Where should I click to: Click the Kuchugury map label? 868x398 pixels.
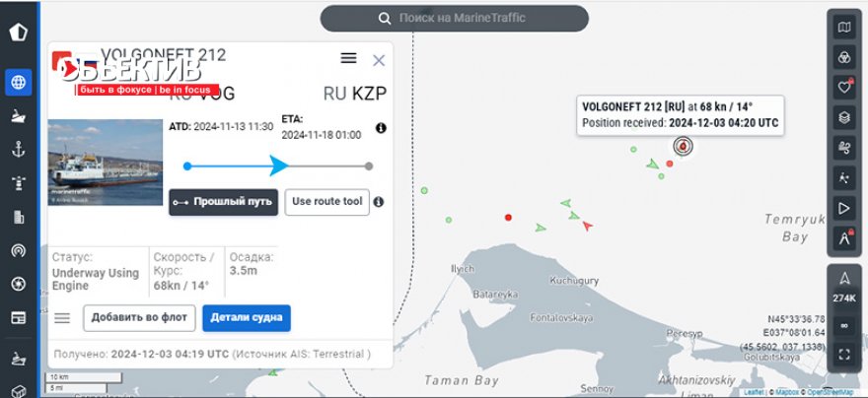(574, 281)
